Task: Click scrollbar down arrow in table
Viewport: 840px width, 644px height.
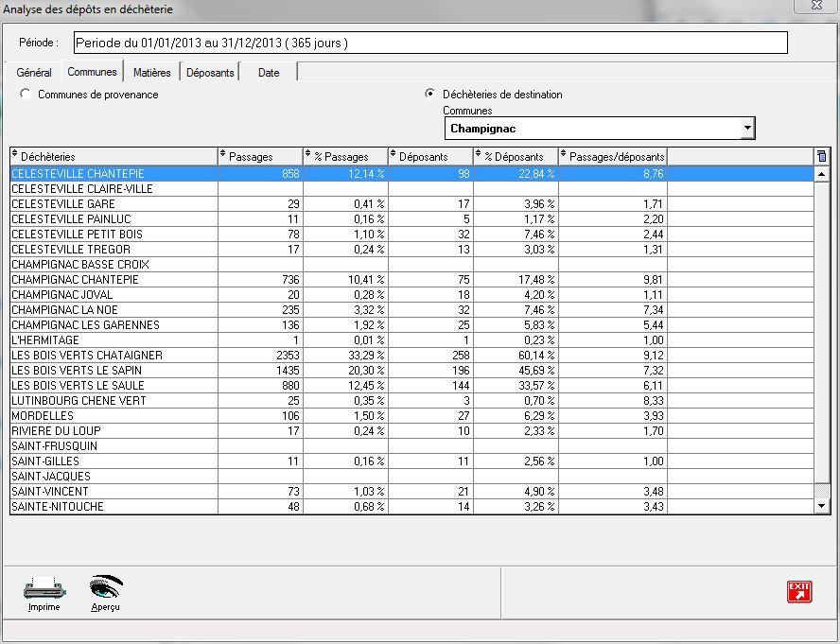Action: click(x=821, y=507)
